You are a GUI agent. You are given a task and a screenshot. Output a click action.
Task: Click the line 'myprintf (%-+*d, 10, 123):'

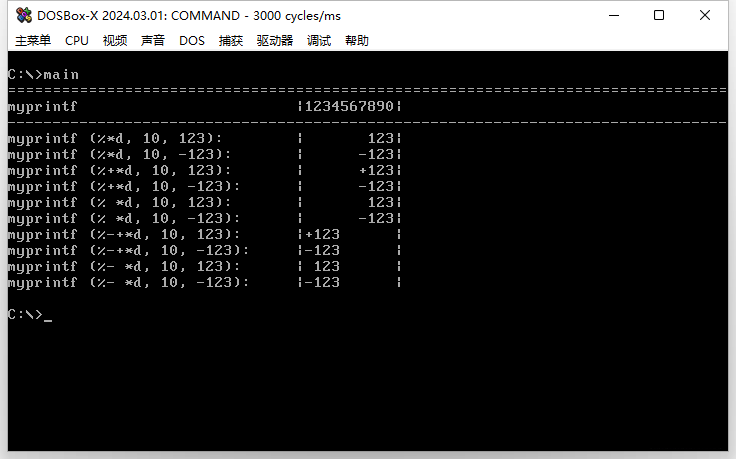click(124, 234)
